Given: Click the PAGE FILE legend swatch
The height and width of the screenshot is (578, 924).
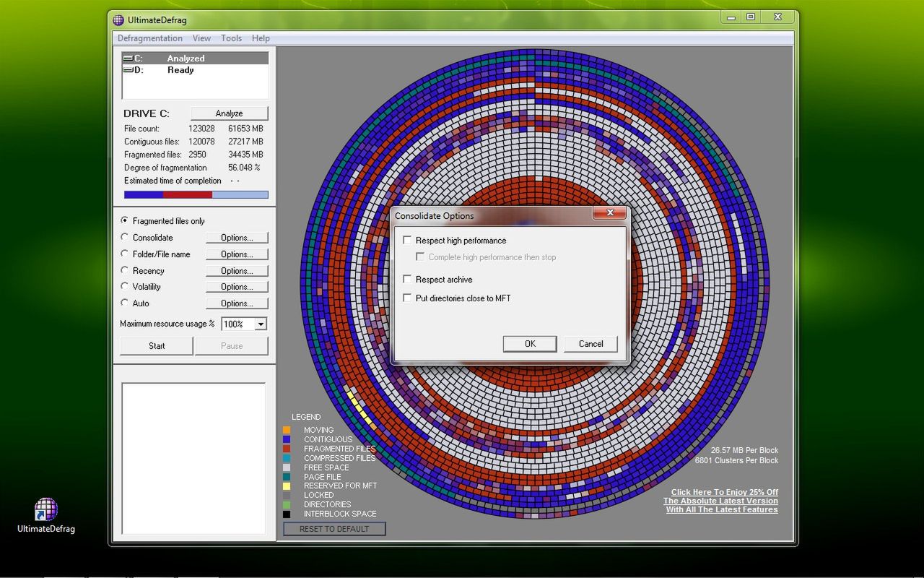Looking at the screenshot, I should click(287, 477).
